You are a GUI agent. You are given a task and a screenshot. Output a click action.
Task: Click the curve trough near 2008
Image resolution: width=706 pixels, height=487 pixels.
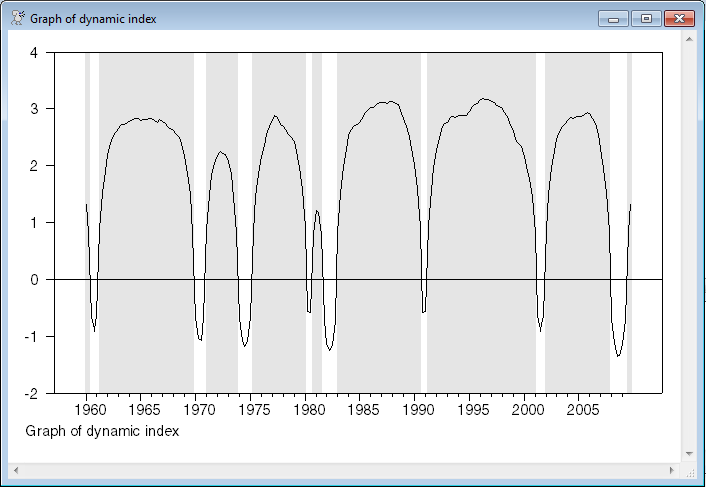coord(618,355)
